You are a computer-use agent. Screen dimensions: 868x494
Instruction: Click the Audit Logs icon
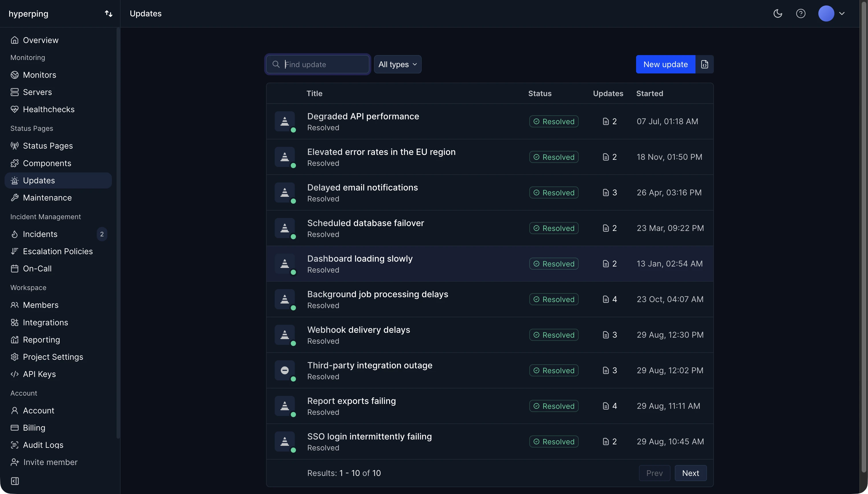15,445
